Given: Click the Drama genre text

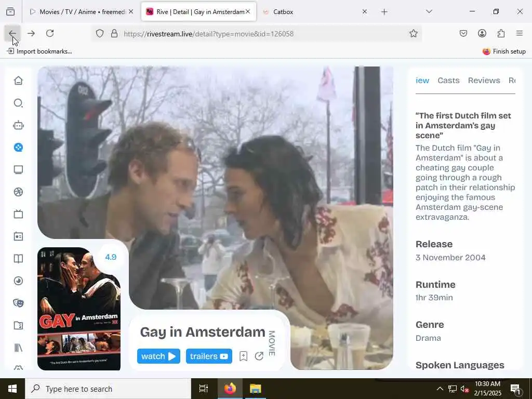Looking at the screenshot, I should tap(428, 338).
